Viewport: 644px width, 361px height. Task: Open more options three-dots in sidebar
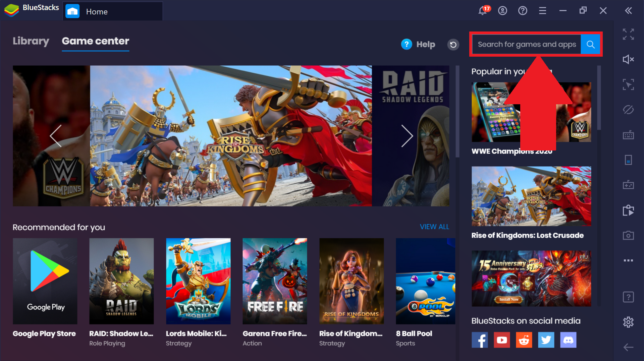[x=628, y=260]
